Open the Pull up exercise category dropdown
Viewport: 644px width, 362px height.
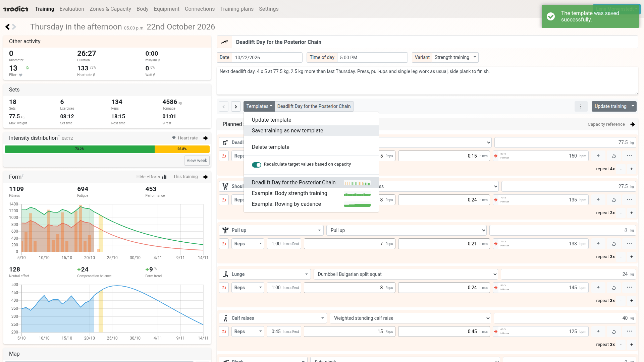(271, 231)
